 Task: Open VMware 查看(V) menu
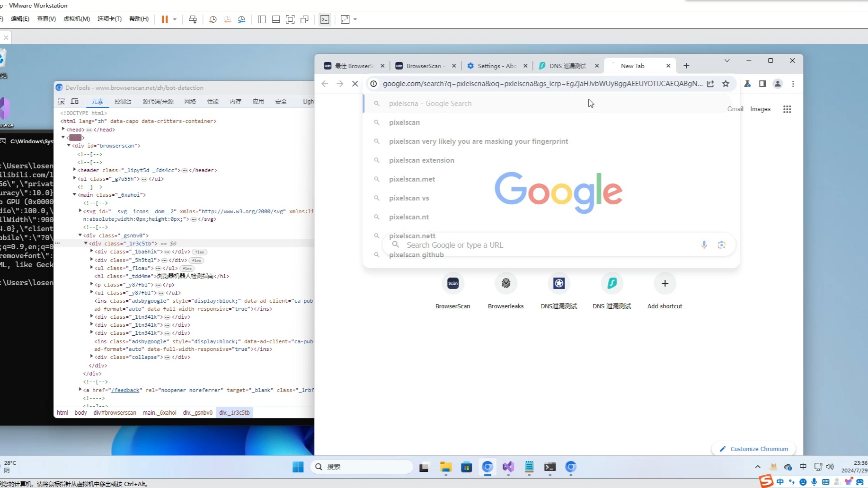point(46,19)
